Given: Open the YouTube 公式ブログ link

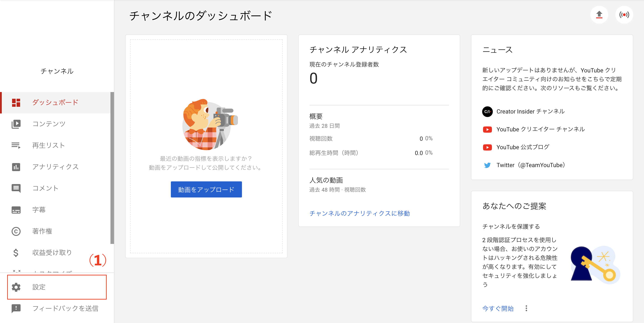Looking at the screenshot, I should tap(522, 147).
